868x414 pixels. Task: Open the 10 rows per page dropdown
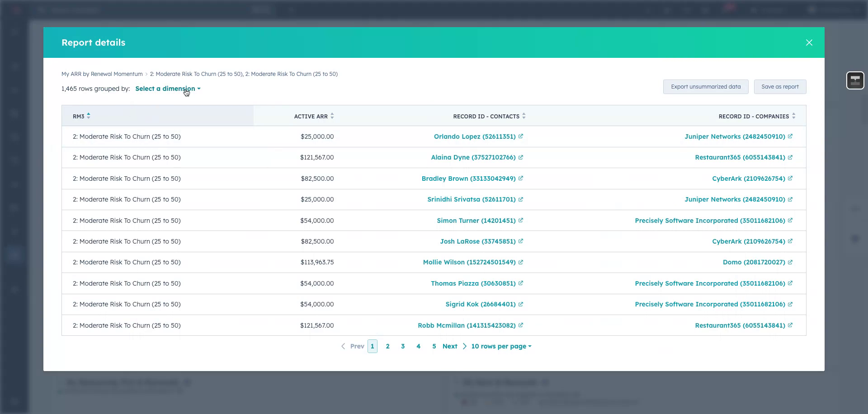coord(501,346)
